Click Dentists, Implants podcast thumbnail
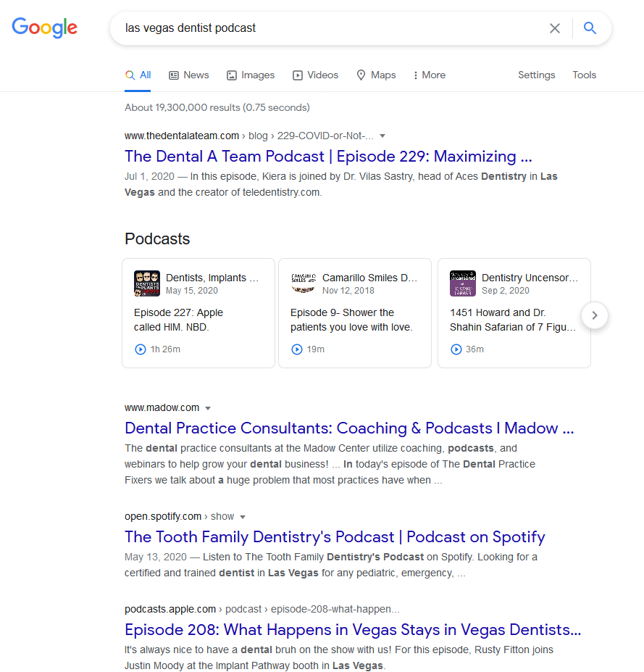 [147, 283]
